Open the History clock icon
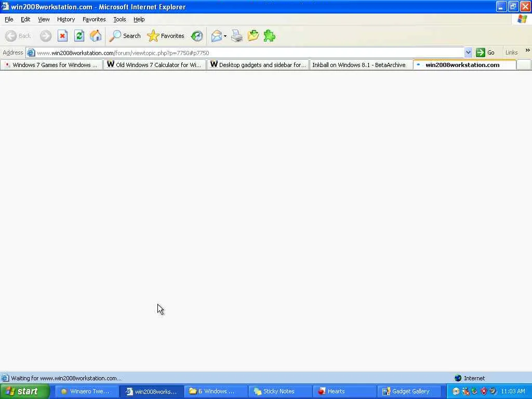This screenshot has width=532, height=399. [x=197, y=36]
